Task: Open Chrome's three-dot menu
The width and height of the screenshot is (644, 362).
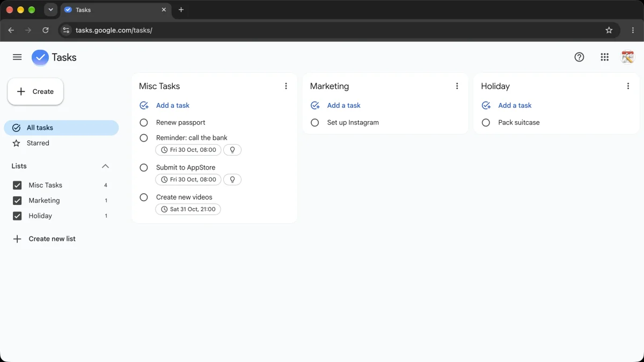Action: click(633, 30)
